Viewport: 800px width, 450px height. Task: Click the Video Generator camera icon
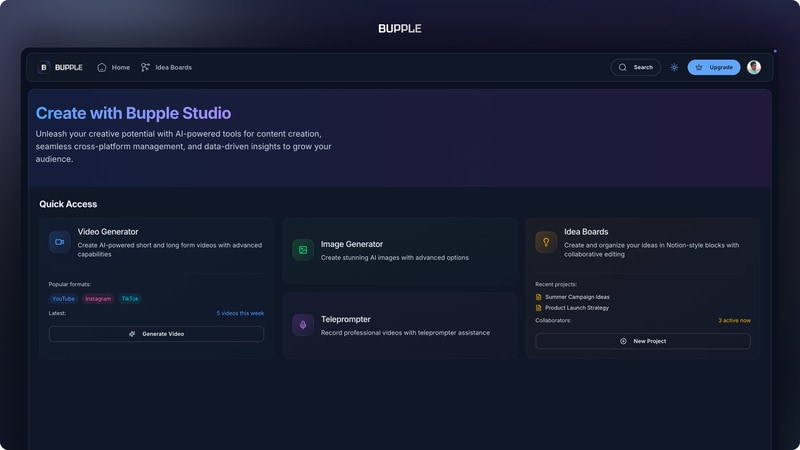click(x=60, y=242)
